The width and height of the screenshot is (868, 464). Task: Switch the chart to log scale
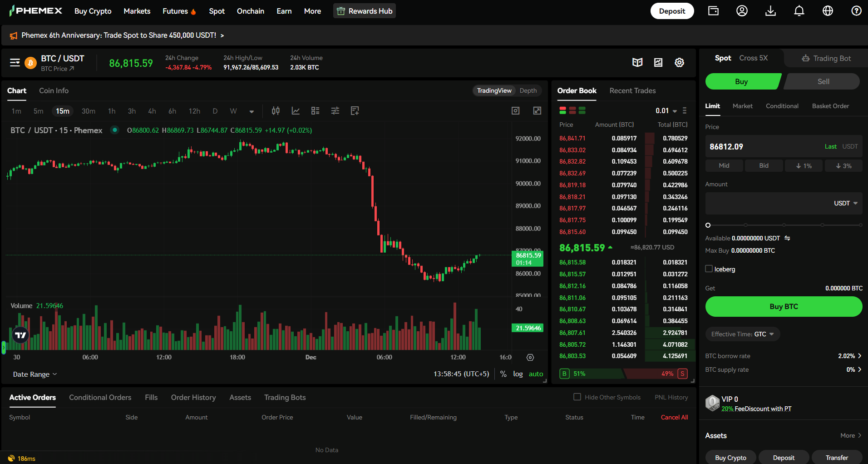click(518, 374)
